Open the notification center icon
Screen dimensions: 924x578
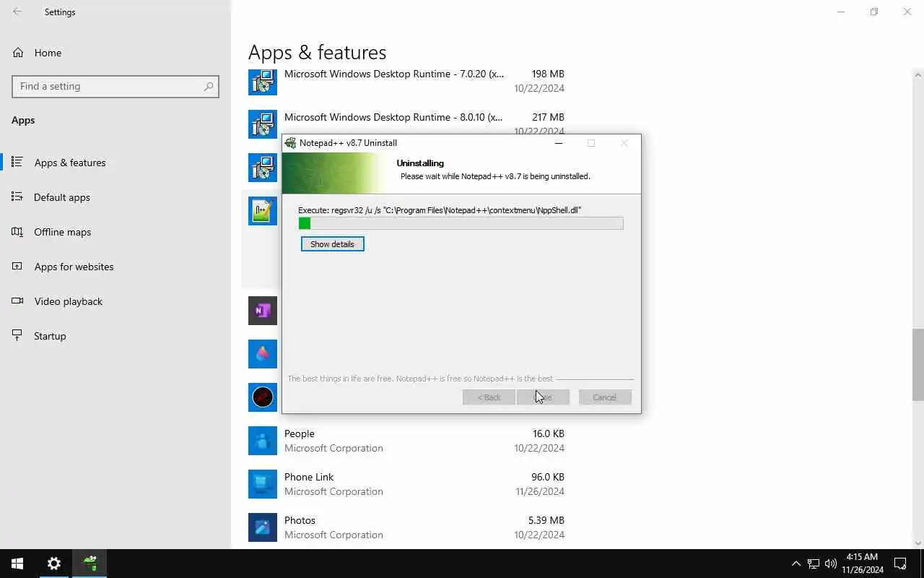pyautogui.click(x=900, y=564)
